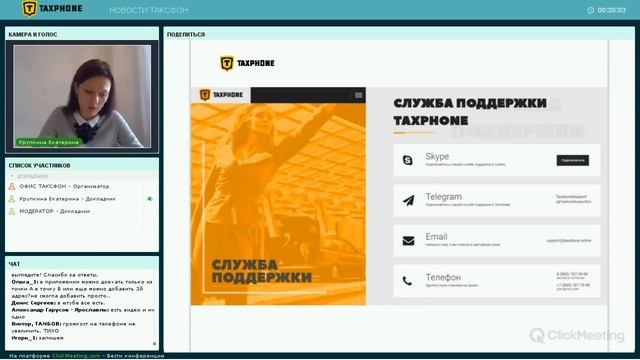Click the ЧАТ panel header

pos(82,264)
